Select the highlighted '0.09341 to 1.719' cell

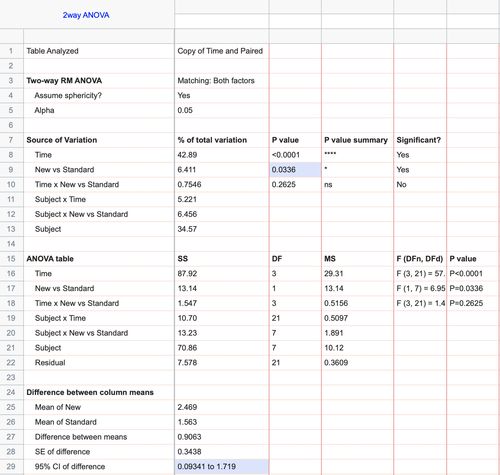point(221,466)
